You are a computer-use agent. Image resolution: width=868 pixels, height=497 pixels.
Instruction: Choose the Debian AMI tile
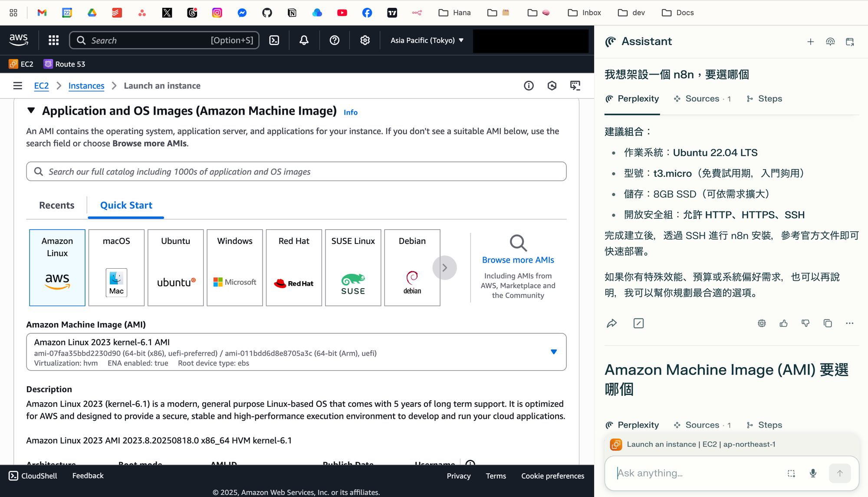(412, 268)
